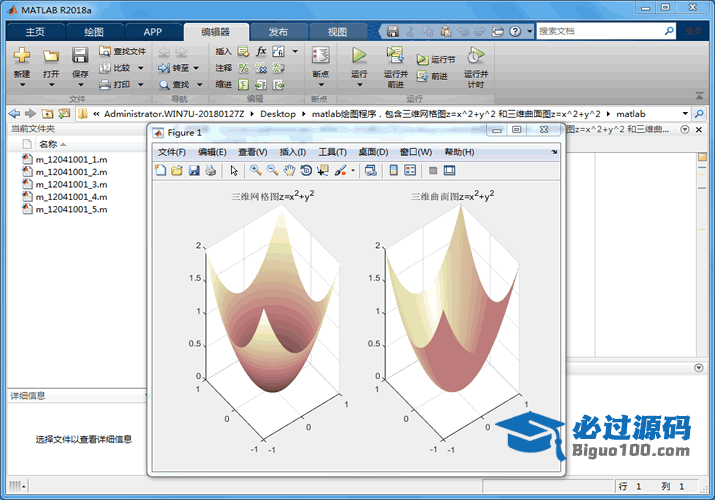Switch to the APP tab
This screenshot has height=500, width=715.
click(153, 32)
